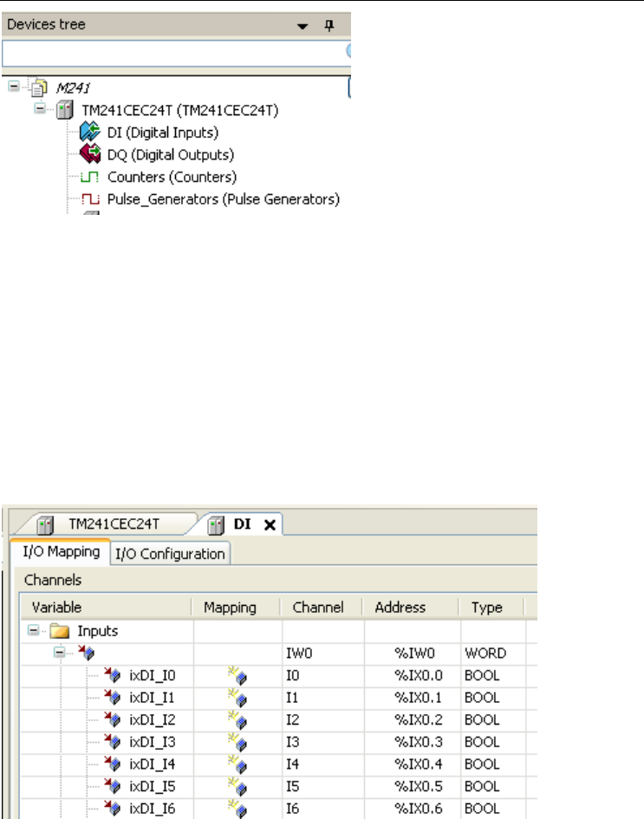Screen dimensions: 644x819
Task: Click the Devices tree search field
Action: click(x=175, y=53)
